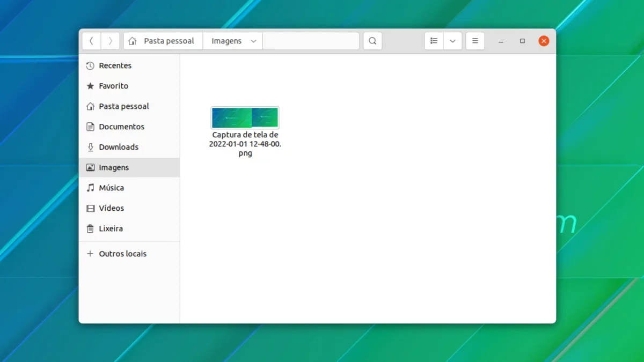
Task: Maximize the file manager window
Action: point(522,41)
